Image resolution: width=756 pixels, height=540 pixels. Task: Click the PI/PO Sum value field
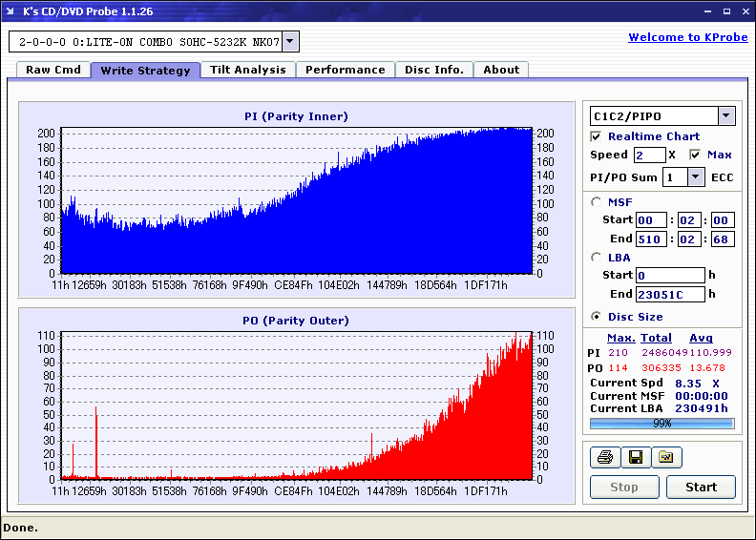tap(675, 177)
